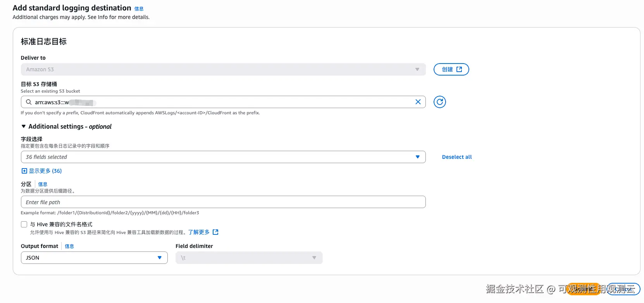644x303 pixels.
Task: Open the 36 fields selected dropdown
Action: click(x=223, y=157)
